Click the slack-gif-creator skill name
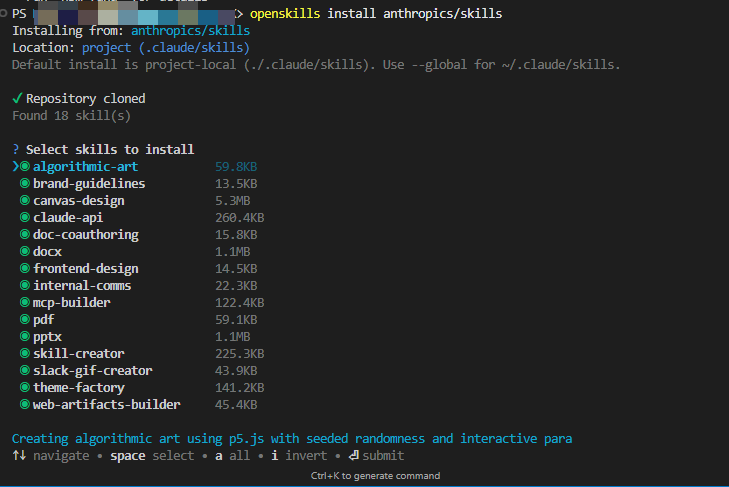This screenshot has height=487, width=729. coord(93,370)
